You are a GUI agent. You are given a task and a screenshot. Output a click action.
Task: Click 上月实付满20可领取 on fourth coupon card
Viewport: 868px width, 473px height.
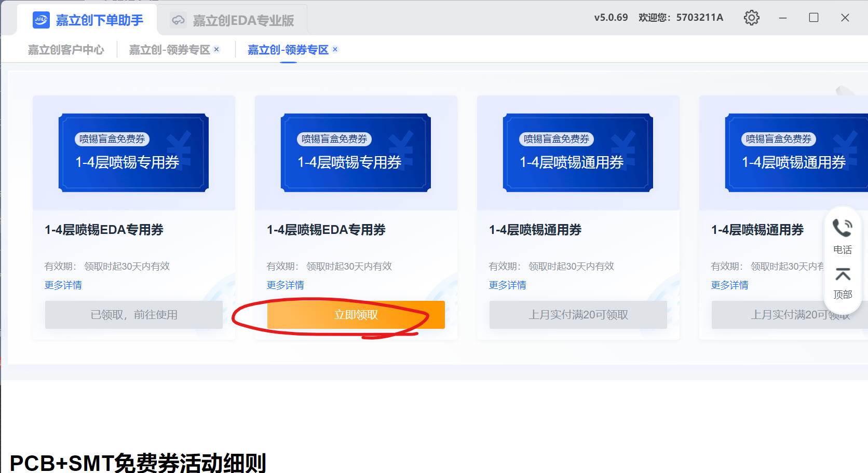(790, 315)
